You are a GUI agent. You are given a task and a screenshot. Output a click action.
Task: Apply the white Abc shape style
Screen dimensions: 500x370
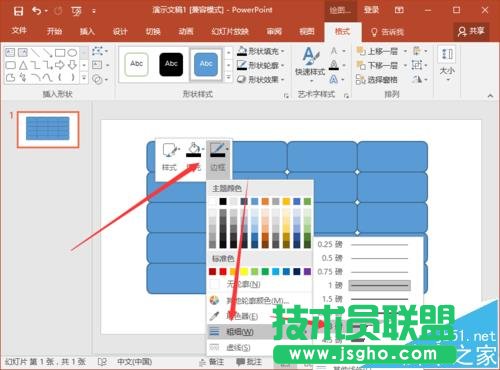tap(136, 64)
